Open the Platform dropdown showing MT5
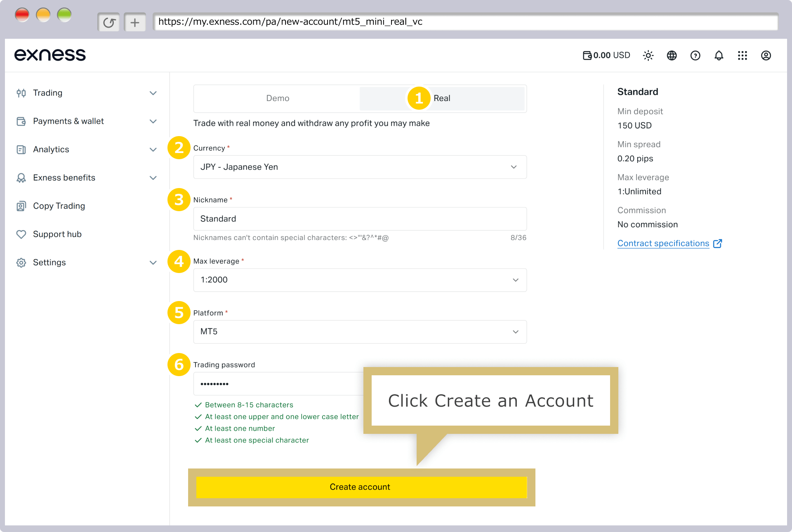 tap(360, 332)
